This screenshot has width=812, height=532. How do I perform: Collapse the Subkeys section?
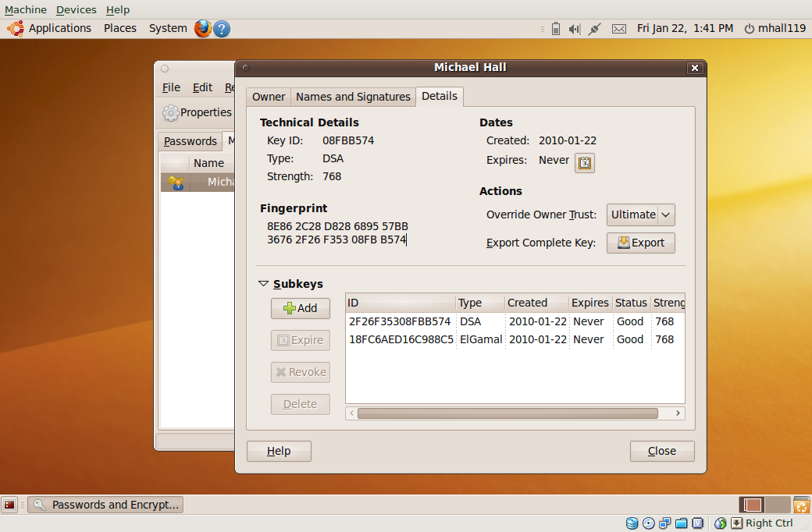pyautogui.click(x=263, y=284)
